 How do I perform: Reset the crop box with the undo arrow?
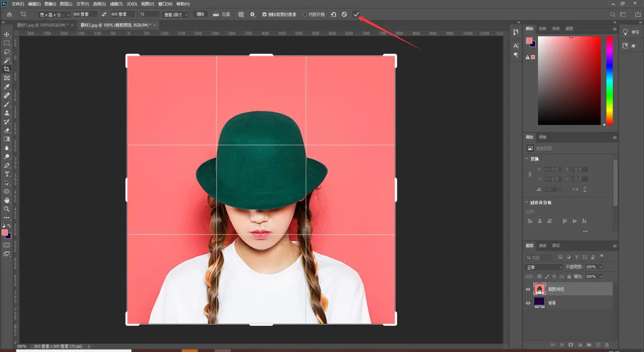[333, 14]
